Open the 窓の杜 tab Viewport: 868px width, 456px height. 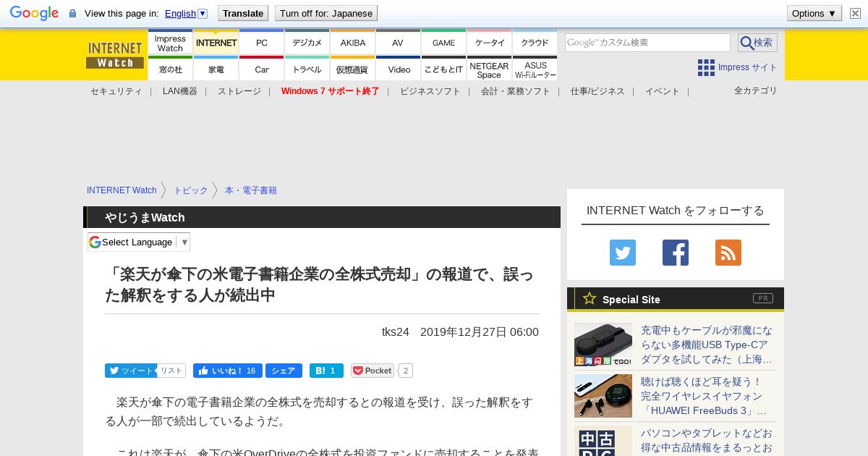coord(170,69)
